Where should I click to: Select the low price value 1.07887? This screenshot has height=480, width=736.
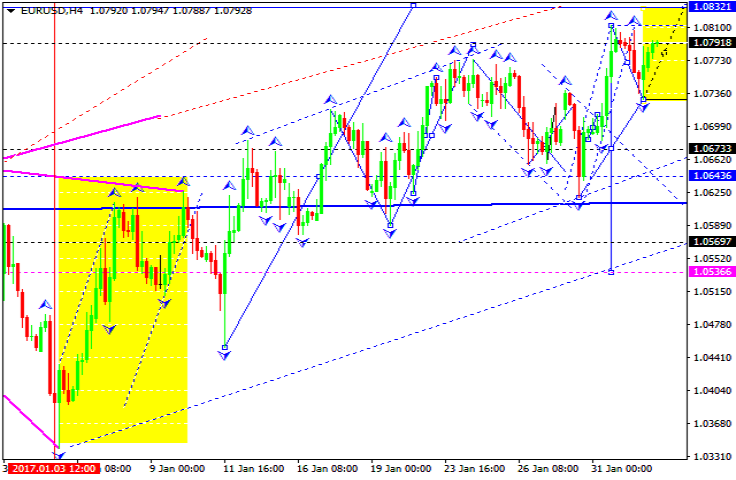(192, 10)
